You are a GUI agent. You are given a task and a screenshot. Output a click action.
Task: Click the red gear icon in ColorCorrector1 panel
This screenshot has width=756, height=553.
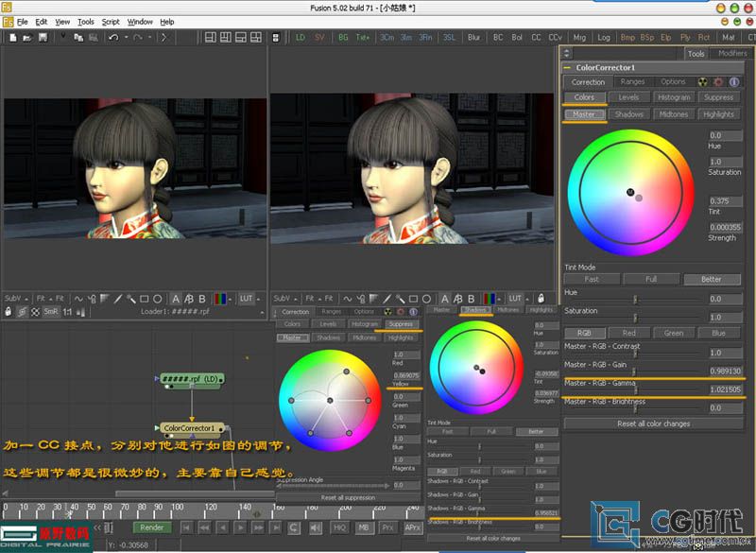[718, 82]
